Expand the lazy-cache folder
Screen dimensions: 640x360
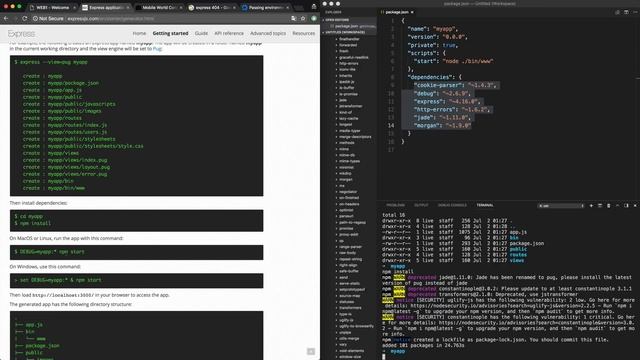tap(349, 118)
